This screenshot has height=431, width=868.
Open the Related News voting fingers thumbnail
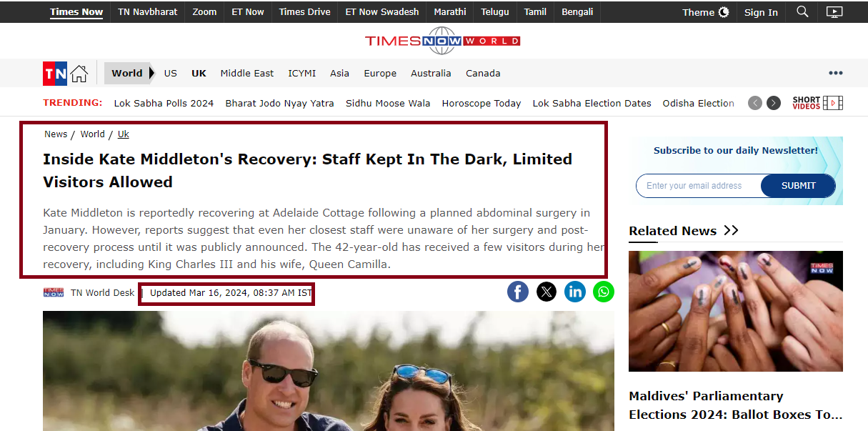736,311
